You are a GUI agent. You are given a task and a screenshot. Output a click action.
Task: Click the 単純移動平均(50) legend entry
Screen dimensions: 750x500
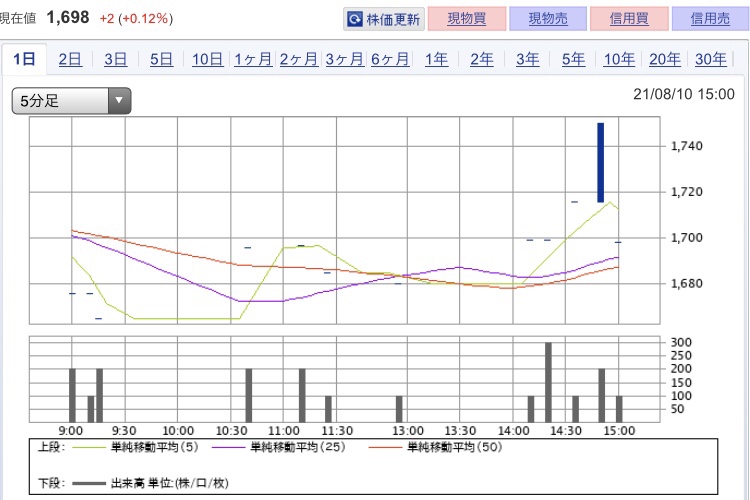(435, 447)
